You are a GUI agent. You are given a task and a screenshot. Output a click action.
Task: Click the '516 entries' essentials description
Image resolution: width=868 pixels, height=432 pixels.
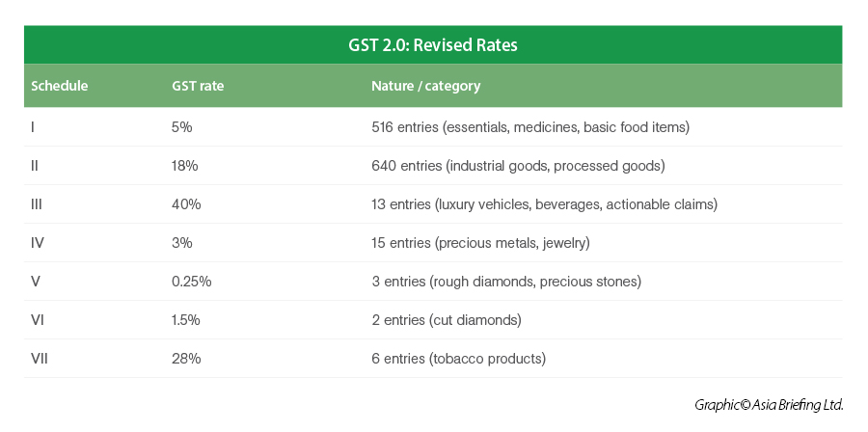[530, 127]
